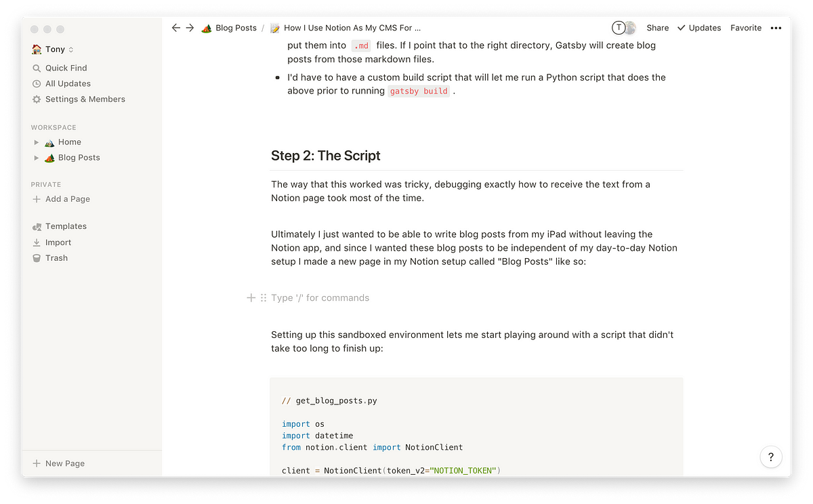Viewport: 813px width, 504px height.
Task: Click the inline code 'gatsby build'
Action: [419, 91]
